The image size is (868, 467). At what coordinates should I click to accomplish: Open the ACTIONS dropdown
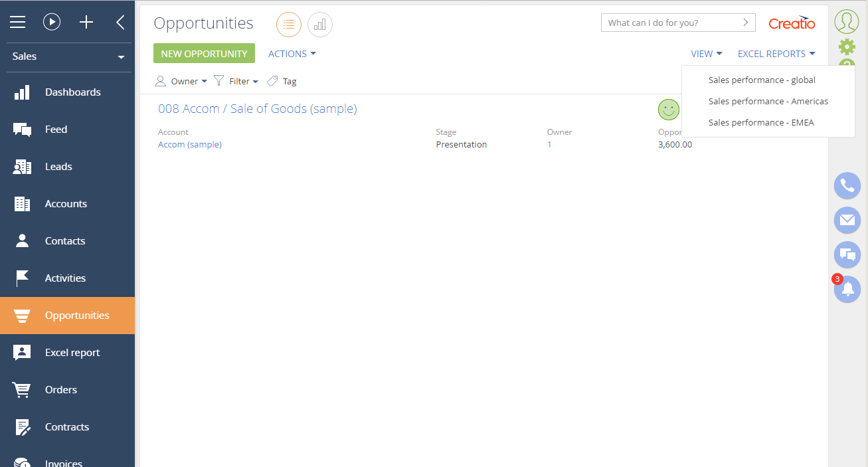click(292, 53)
